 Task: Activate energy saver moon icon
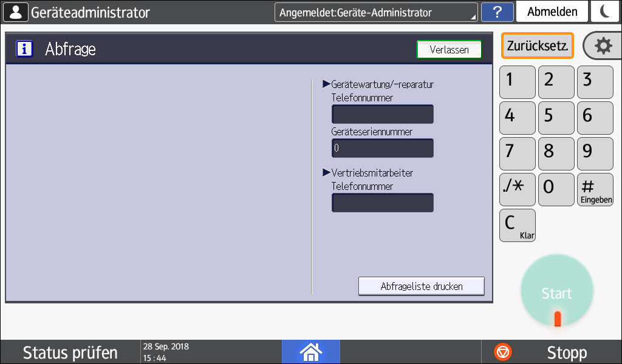[x=605, y=12]
